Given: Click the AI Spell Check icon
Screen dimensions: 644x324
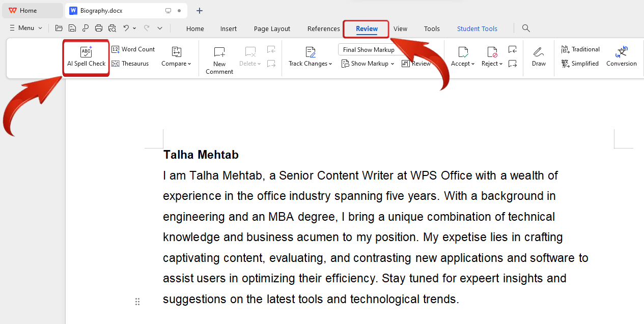Looking at the screenshot, I should (x=86, y=52).
